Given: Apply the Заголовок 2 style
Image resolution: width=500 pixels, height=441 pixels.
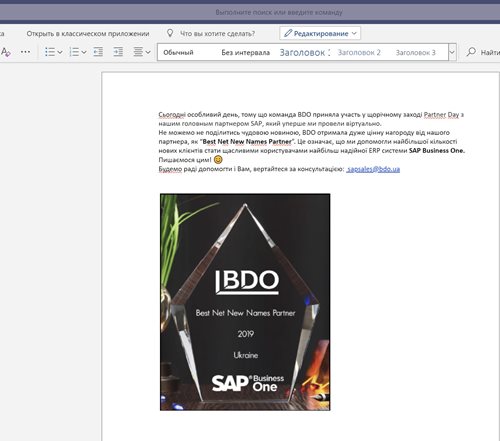Looking at the screenshot, I should click(359, 52).
